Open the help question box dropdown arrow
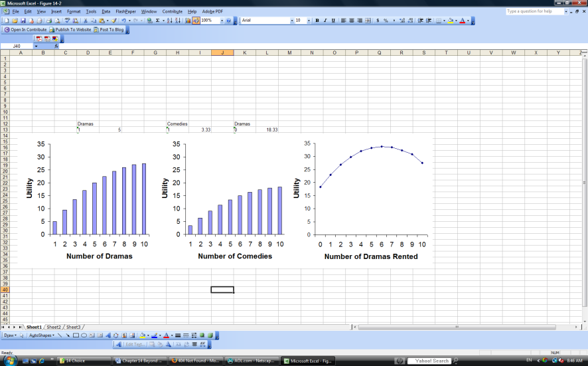 [566, 11]
